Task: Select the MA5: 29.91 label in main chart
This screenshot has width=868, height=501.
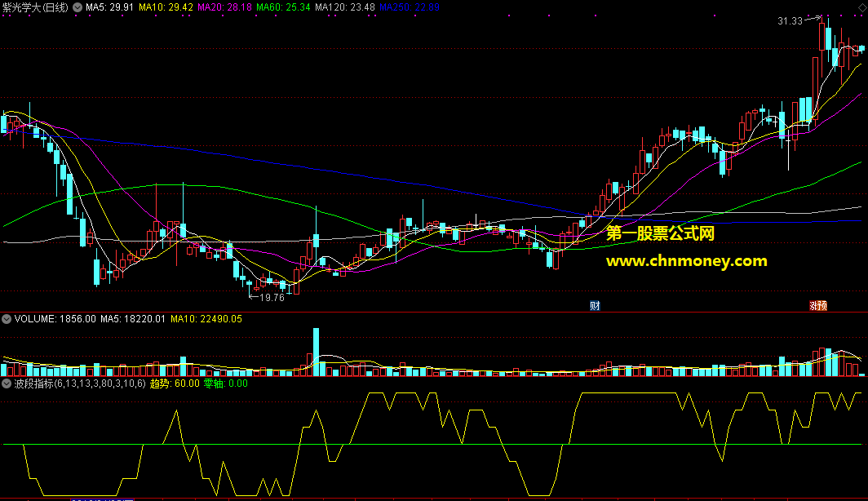Action: point(109,7)
